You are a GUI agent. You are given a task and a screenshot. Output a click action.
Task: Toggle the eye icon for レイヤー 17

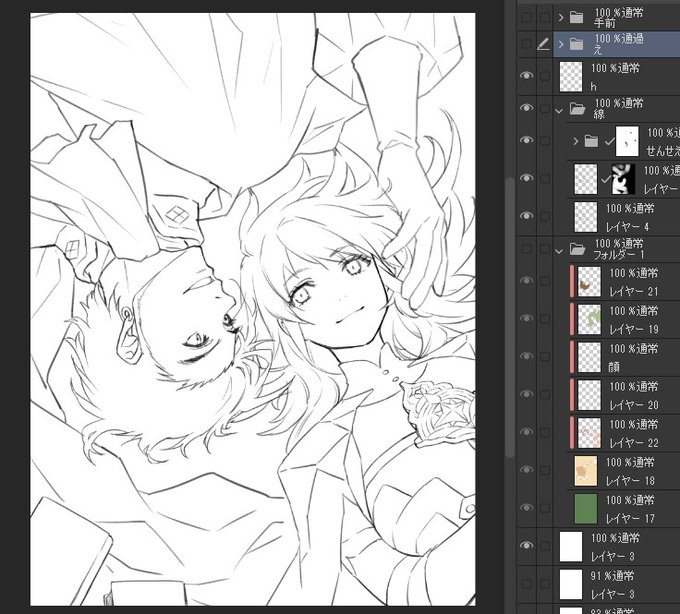tap(526, 507)
